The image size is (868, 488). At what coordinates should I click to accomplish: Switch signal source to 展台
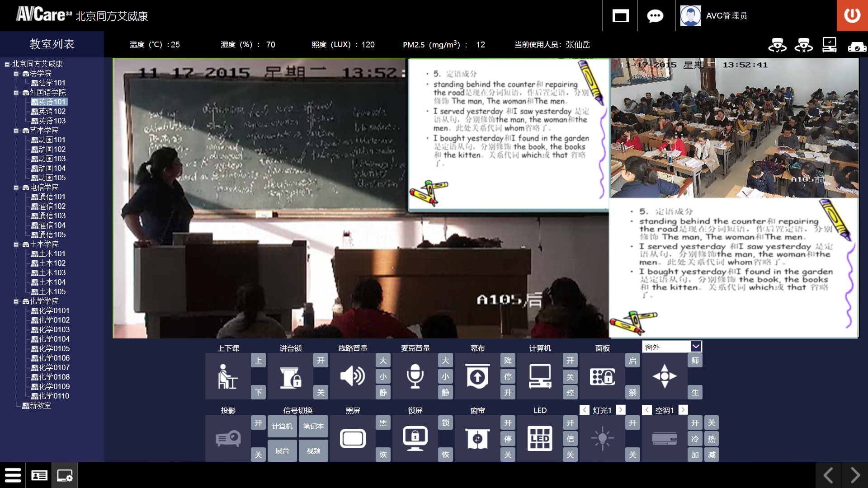282,451
